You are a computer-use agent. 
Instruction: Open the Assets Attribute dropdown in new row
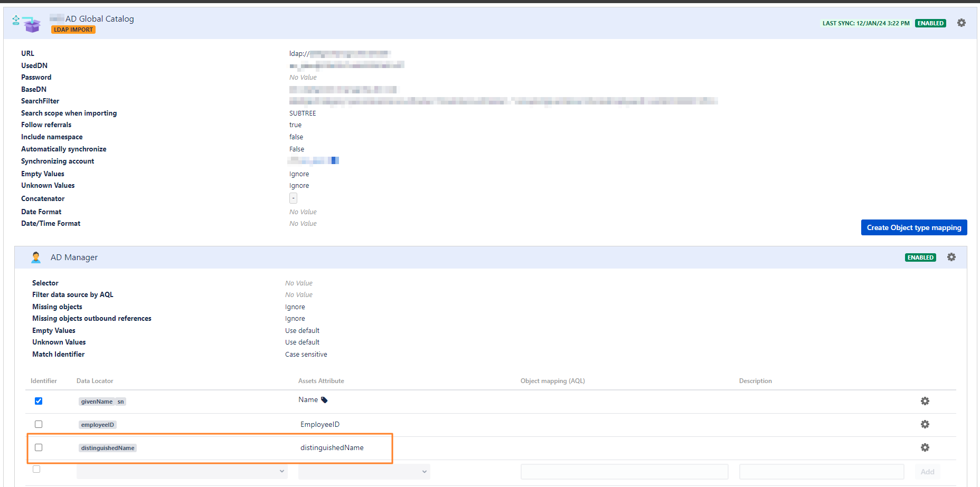point(364,471)
